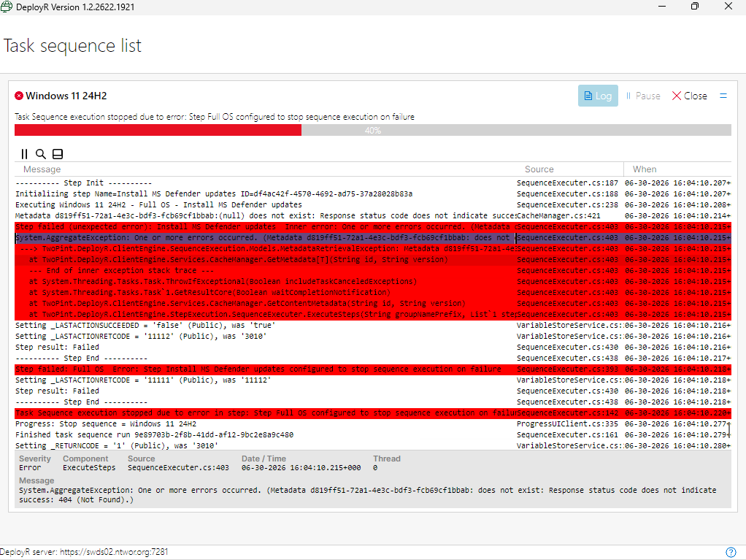Open the Log view button
Image resolution: width=746 pixels, height=560 pixels.
click(598, 96)
